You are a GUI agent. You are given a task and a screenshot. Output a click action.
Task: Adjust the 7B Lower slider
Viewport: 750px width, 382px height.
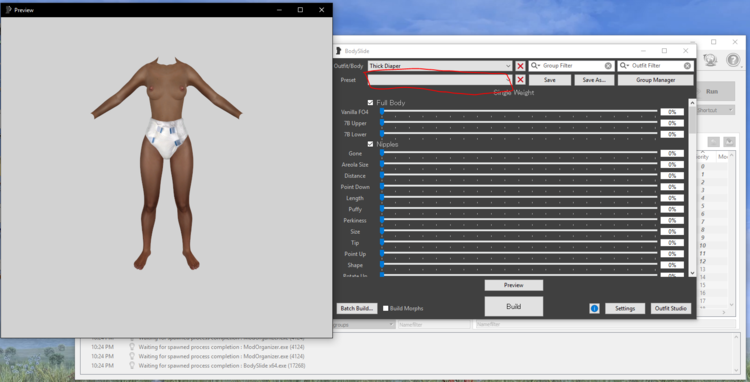tap(519, 134)
